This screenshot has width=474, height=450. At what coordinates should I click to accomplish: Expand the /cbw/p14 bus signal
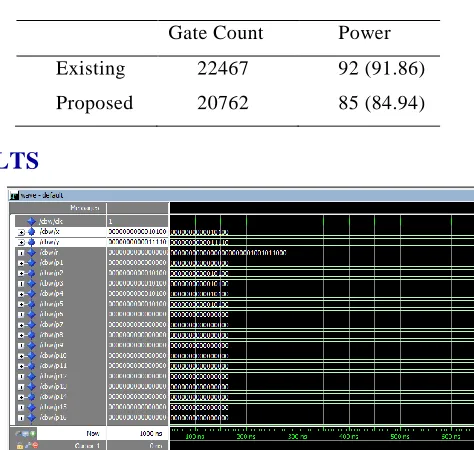[x=21, y=397]
